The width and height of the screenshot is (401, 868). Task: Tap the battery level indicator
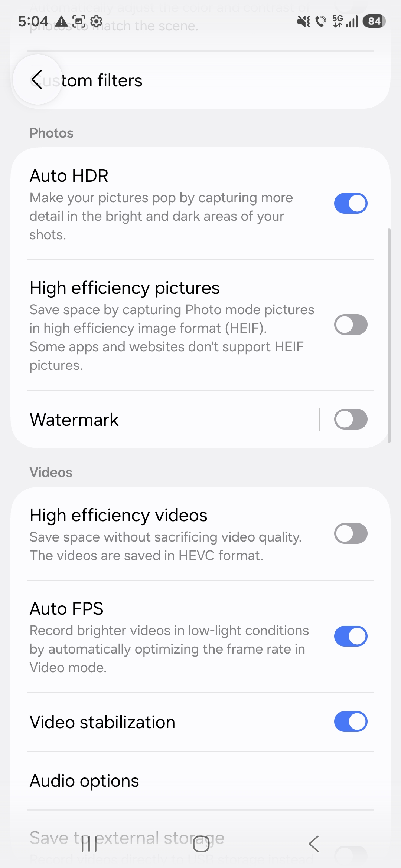pyautogui.click(x=374, y=22)
